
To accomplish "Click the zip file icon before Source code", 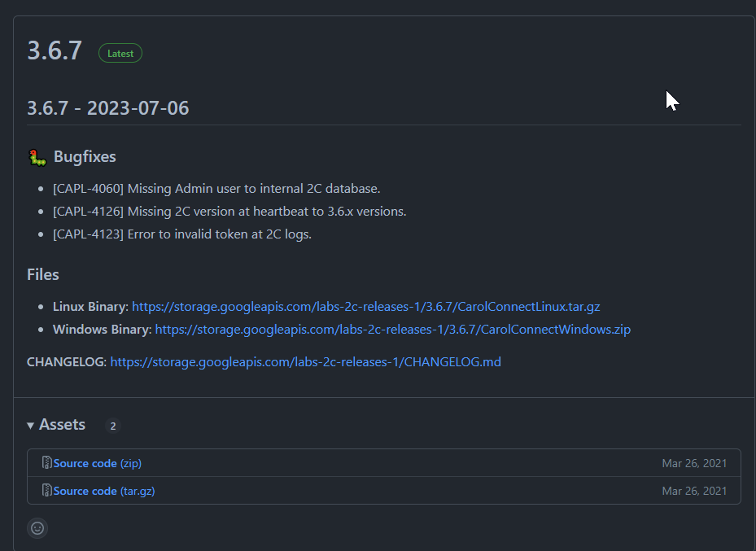I will (x=46, y=463).
